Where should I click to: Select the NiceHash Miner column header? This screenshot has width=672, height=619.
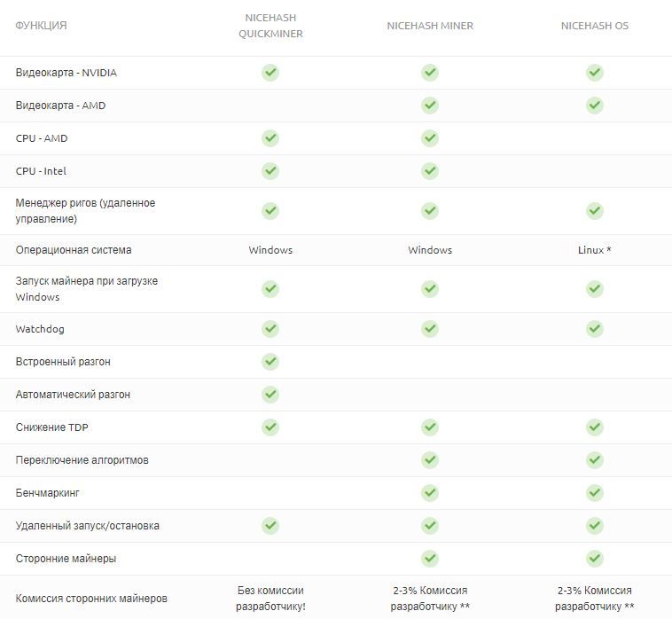pos(430,26)
